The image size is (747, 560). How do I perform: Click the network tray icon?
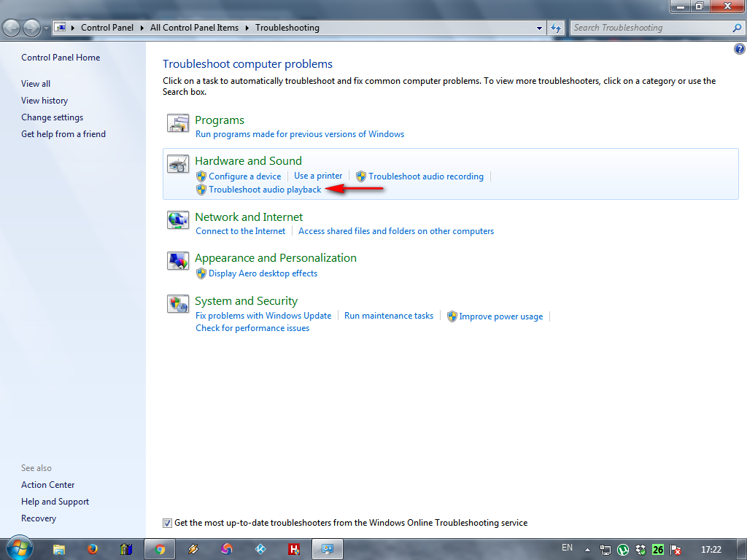pos(605,550)
